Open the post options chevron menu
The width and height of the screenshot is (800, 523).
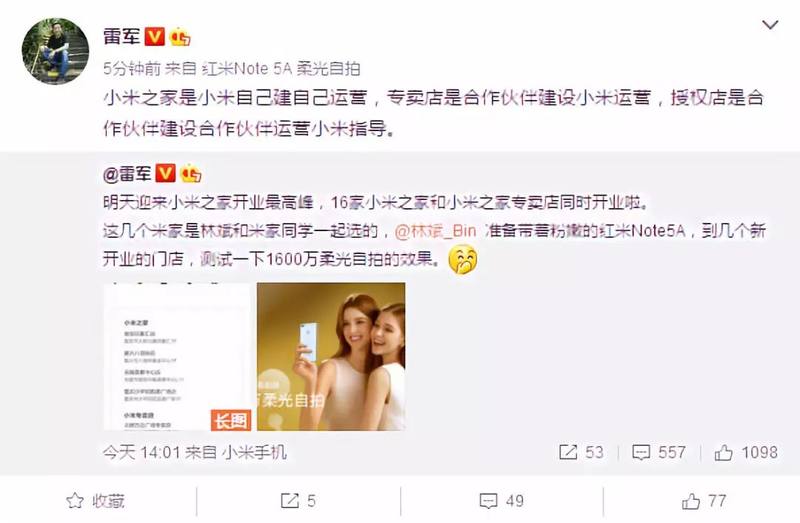tap(769, 24)
